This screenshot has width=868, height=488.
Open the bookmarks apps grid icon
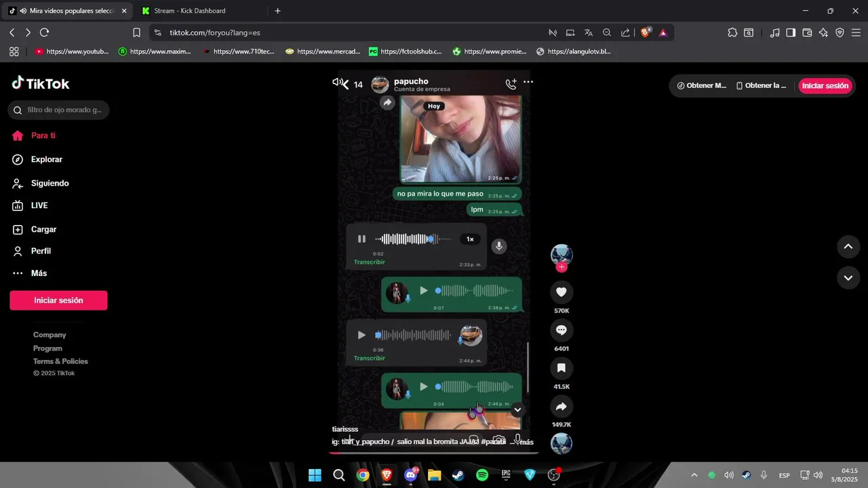pos(14,52)
